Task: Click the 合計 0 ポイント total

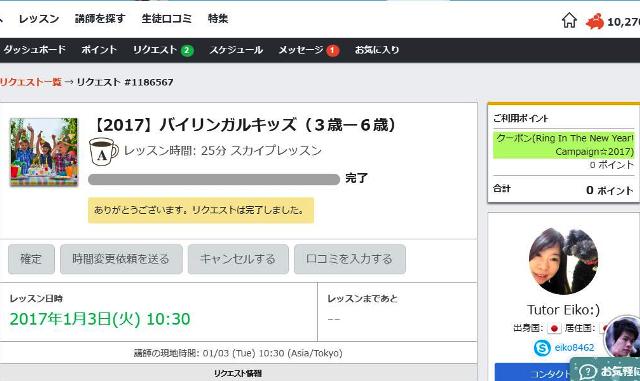Action: pos(563,189)
